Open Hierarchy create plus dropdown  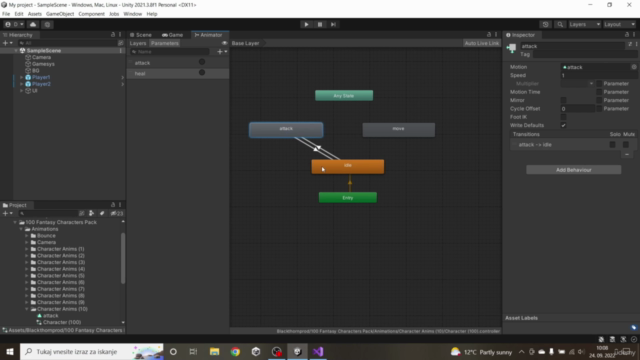(x=8, y=43)
